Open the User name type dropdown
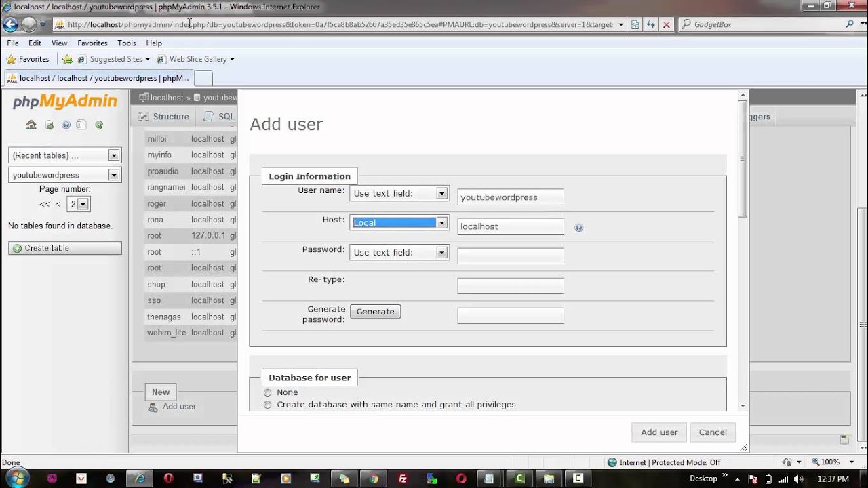 click(x=399, y=193)
